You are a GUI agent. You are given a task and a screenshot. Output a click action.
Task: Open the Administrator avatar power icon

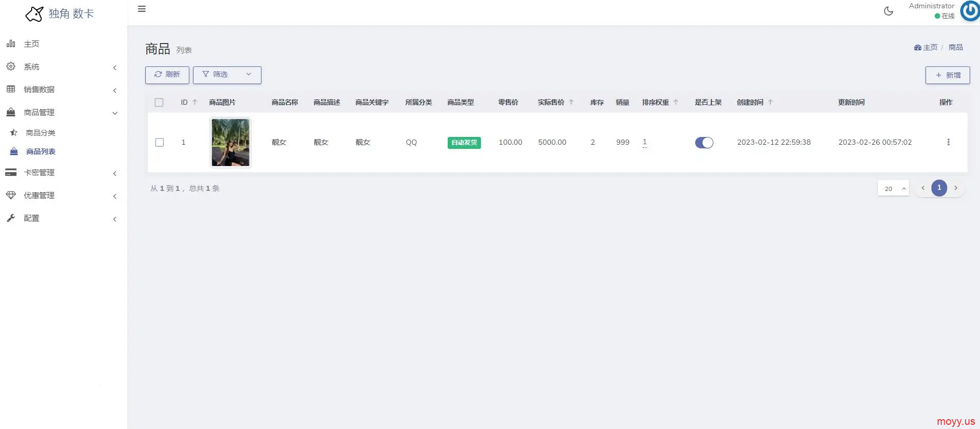pos(970,11)
